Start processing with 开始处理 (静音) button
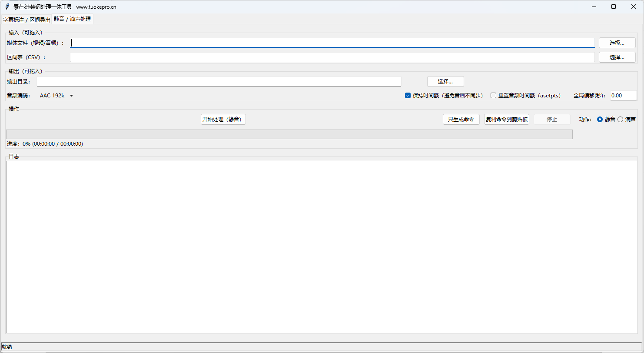The height and width of the screenshot is (353, 644). tap(223, 119)
